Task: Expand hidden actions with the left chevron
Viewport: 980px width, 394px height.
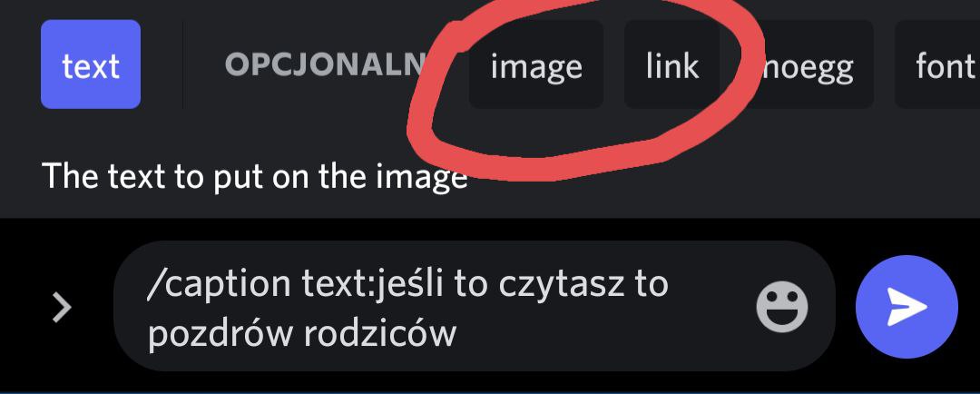Action: coord(62,308)
